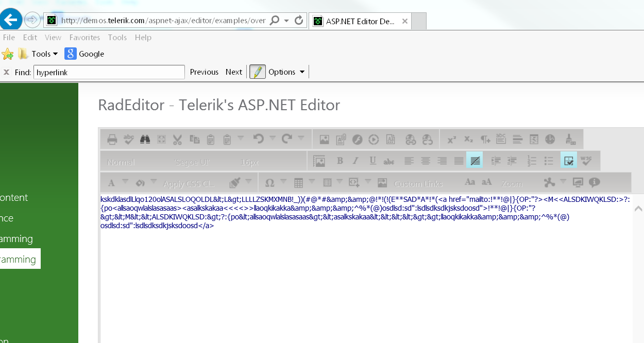
Task: Click the Outdent icon
Action: (512, 161)
